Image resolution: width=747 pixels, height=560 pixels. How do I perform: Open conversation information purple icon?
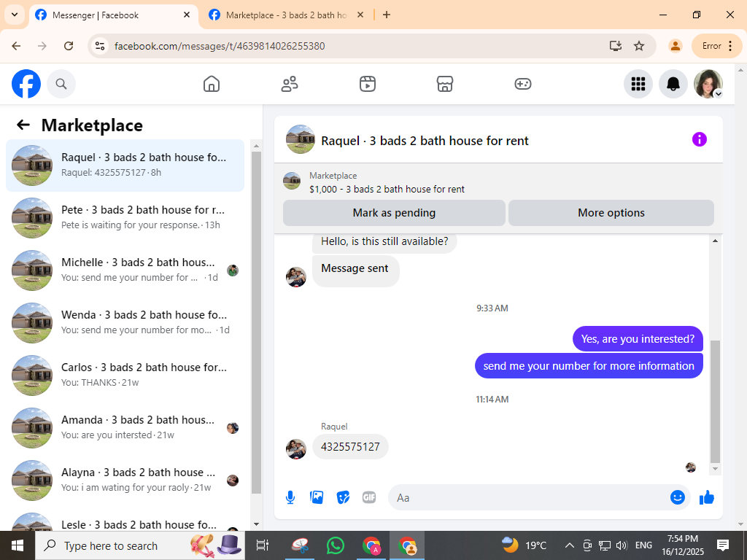click(x=700, y=139)
